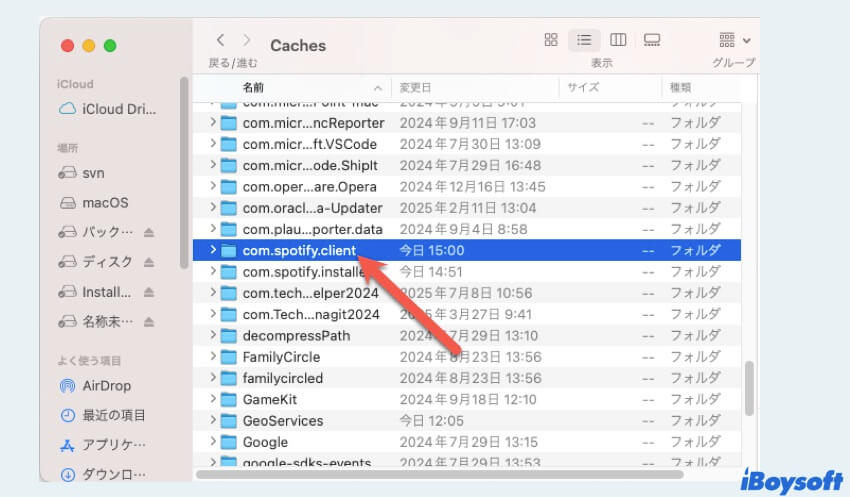Expand com.micr...ncReporter folder
The height and width of the screenshot is (497, 850).
213,122
